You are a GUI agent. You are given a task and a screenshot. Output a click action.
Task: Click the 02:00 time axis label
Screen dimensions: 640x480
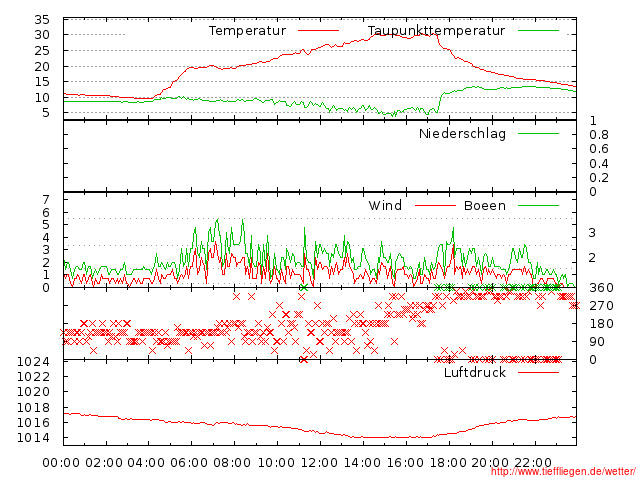click(104, 463)
